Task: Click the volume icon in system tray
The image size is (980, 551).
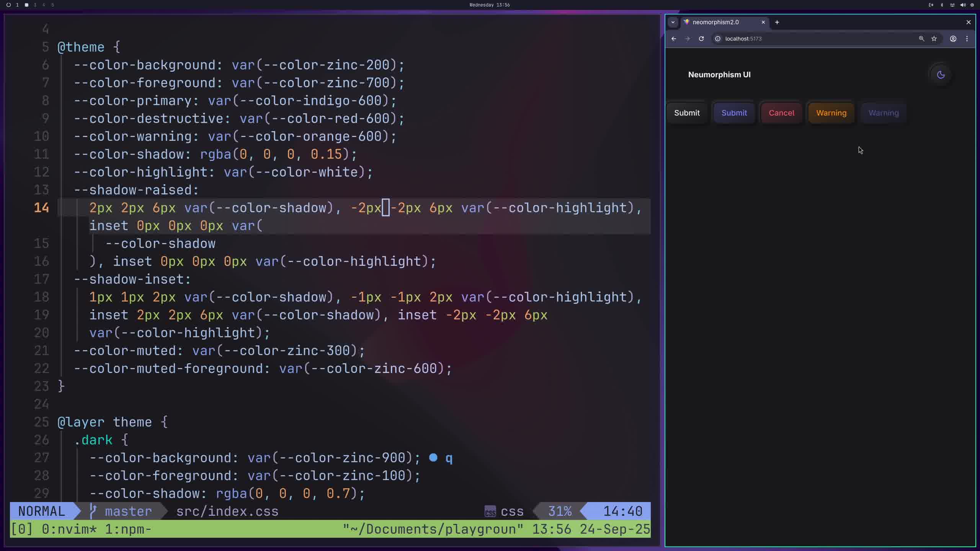Action: (963, 5)
